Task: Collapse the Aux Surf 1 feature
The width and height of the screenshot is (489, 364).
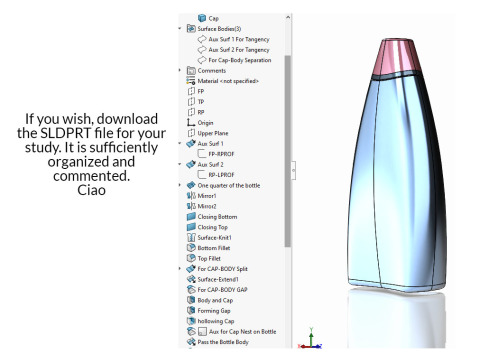Action: point(180,143)
